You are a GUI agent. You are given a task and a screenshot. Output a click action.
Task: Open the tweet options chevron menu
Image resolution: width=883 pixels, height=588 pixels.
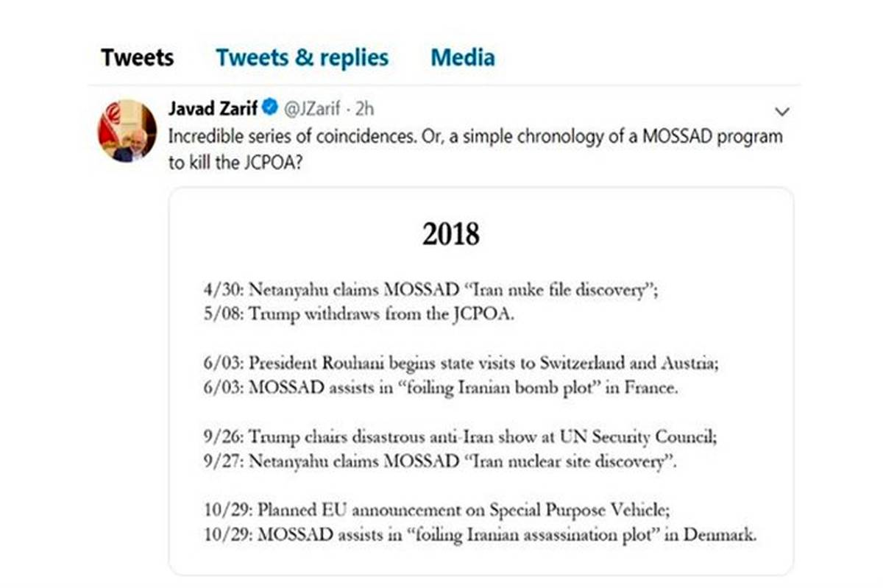pyautogui.click(x=782, y=112)
